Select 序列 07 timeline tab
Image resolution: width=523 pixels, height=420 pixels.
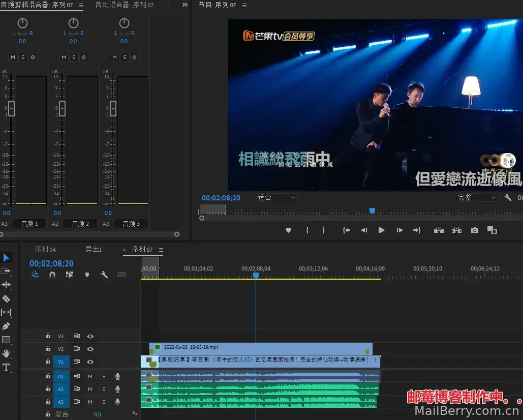coord(142,249)
